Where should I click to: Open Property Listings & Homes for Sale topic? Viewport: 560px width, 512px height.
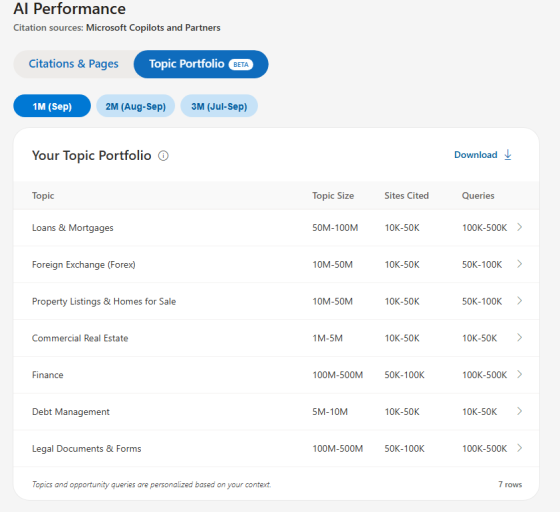tap(104, 301)
